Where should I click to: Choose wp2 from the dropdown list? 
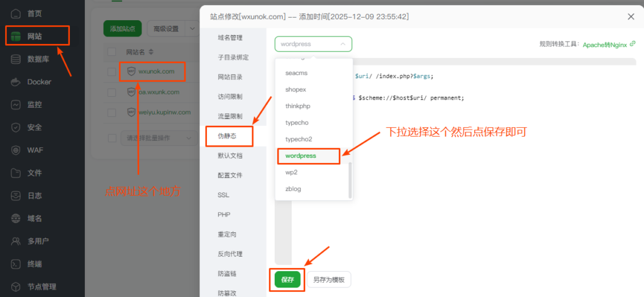[314, 172]
